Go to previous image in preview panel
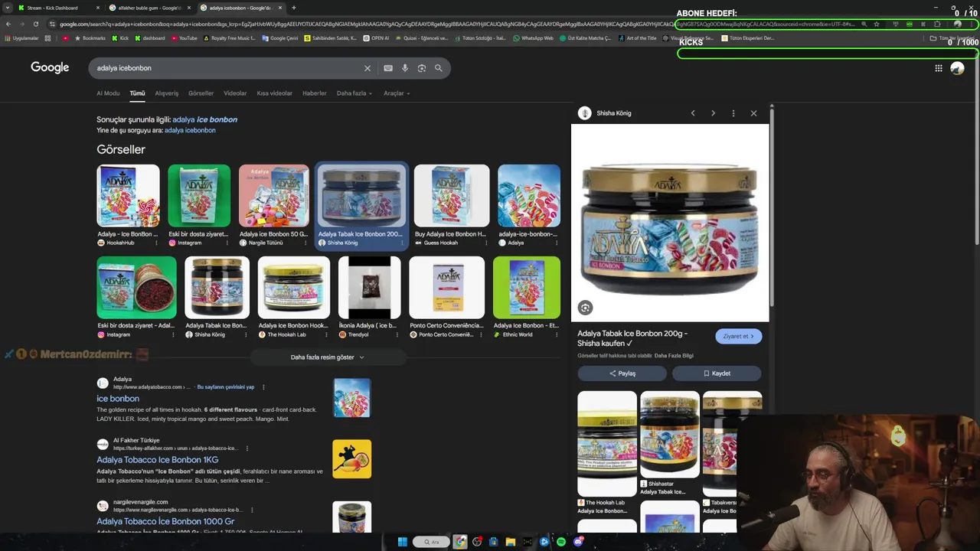This screenshot has width=980, height=551. (x=693, y=113)
